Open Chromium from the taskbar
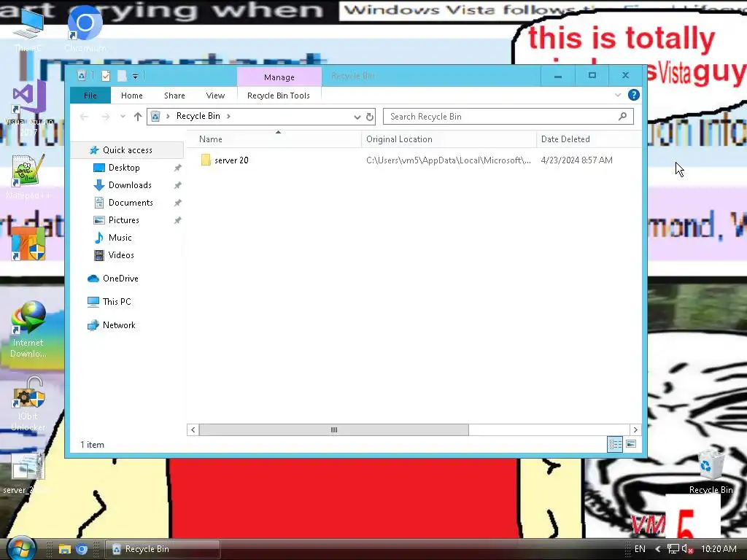Image resolution: width=747 pixels, height=560 pixels. [82, 549]
